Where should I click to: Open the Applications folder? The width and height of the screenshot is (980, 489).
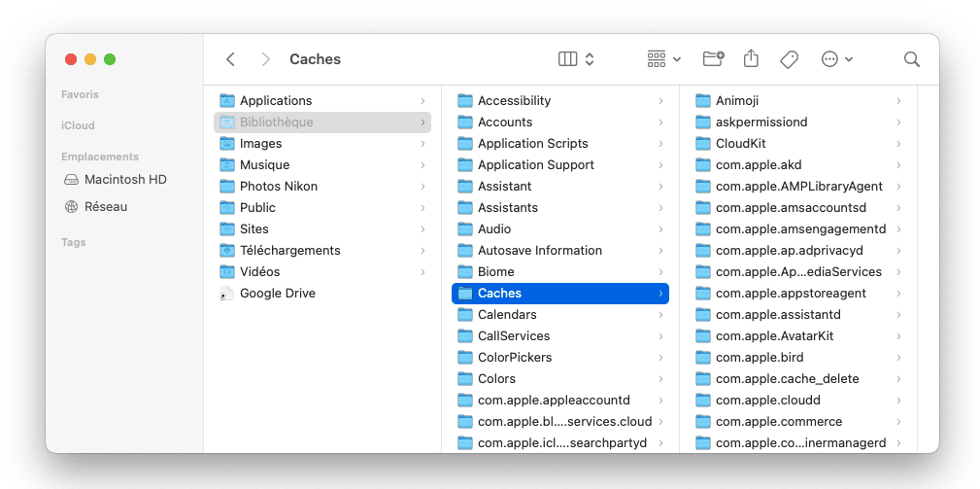[x=276, y=101]
